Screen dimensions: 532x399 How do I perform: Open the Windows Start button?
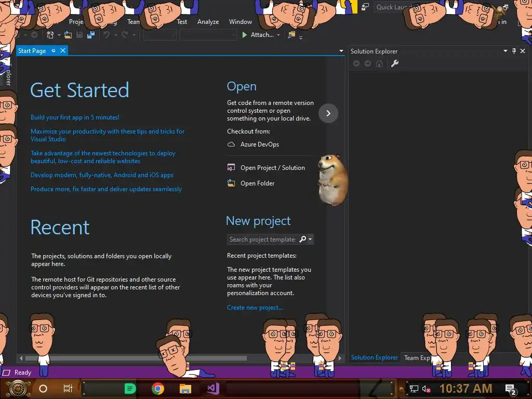pyautogui.click(x=17, y=389)
